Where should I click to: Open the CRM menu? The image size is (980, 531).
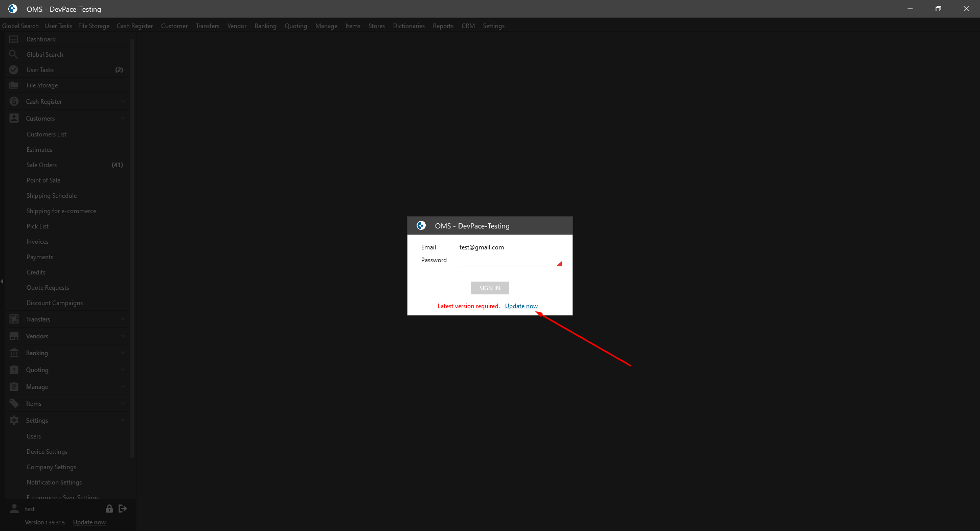click(x=468, y=26)
